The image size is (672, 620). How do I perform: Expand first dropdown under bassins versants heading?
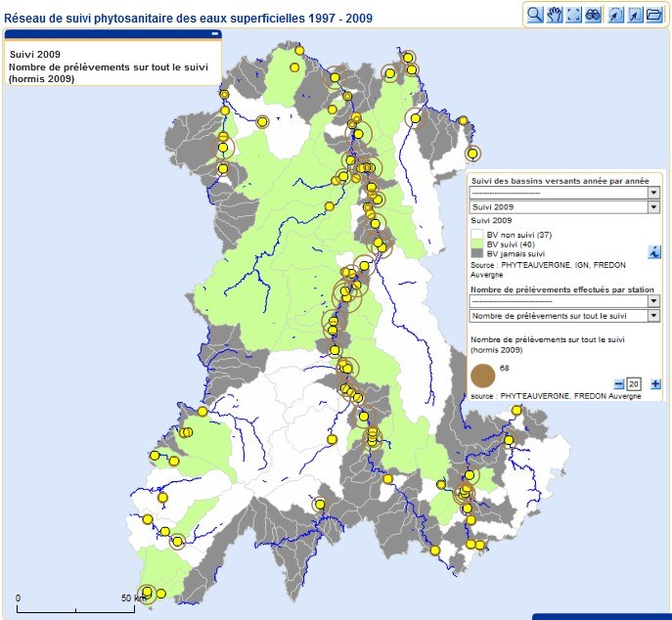[x=653, y=193]
